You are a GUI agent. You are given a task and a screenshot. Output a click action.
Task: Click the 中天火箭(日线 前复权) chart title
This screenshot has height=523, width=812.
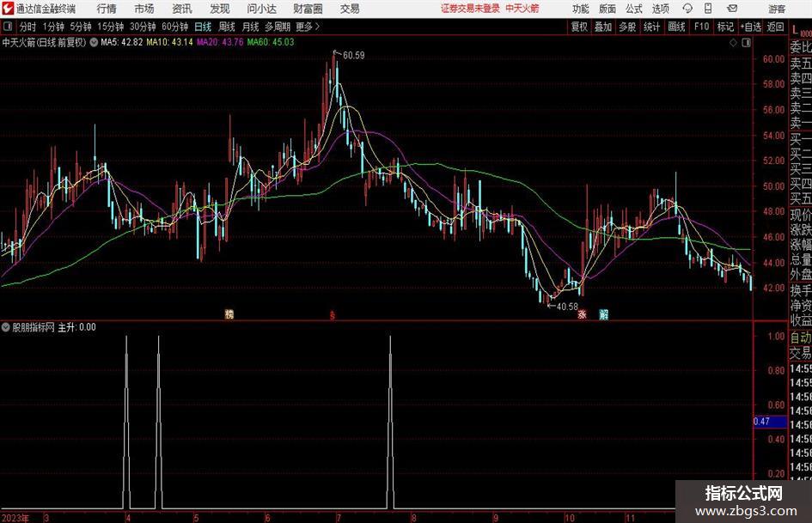[44, 42]
